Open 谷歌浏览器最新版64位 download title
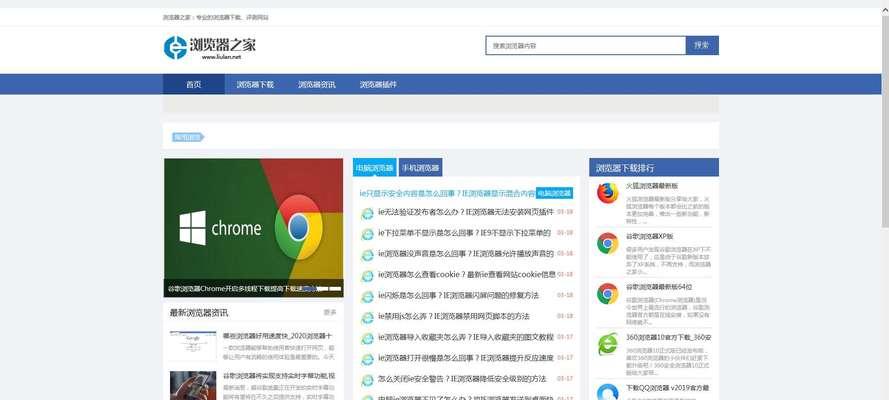 coord(659,287)
